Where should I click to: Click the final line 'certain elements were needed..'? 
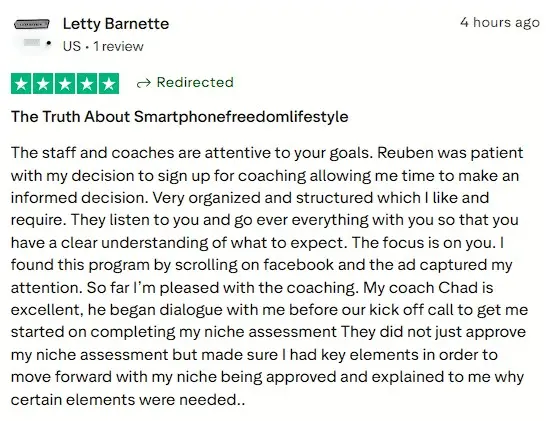[x=128, y=400]
